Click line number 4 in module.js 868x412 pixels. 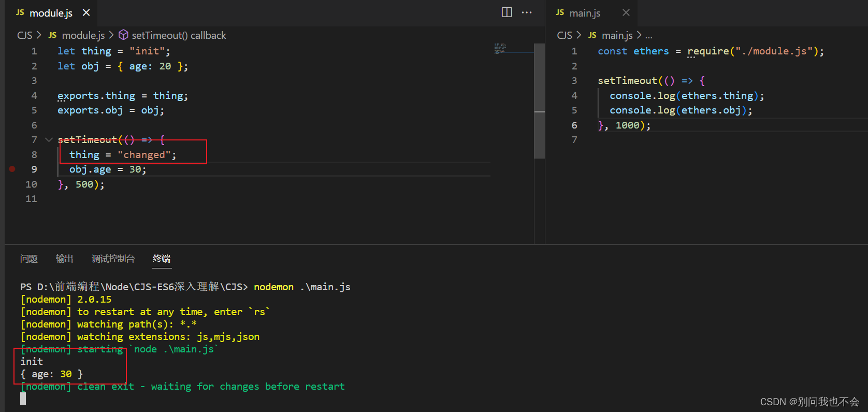click(x=34, y=96)
